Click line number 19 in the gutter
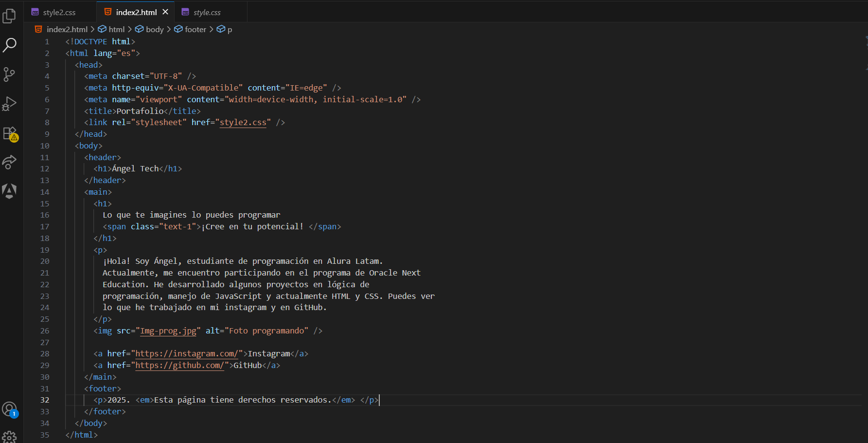 pyautogui.click(x=45, y=250)
